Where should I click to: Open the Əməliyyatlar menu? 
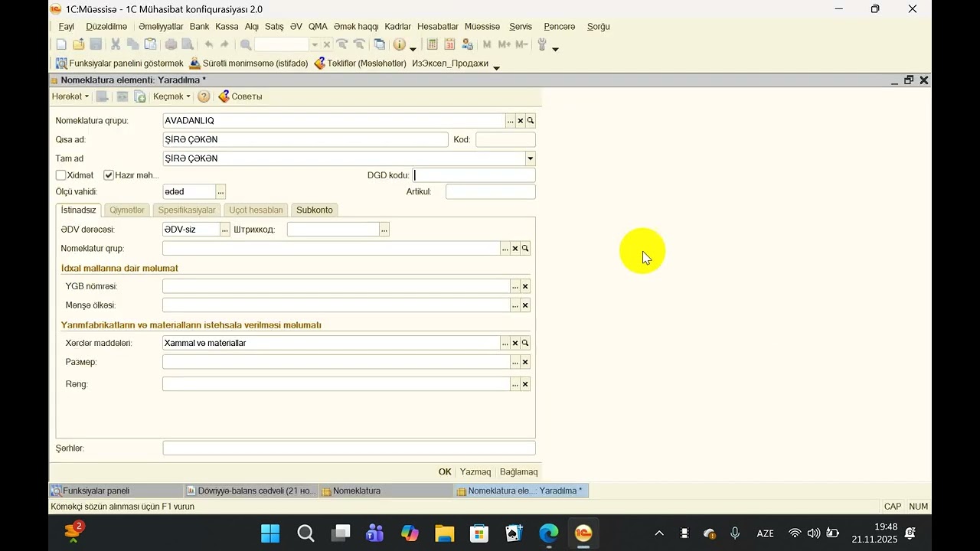(x=161, y=27)
